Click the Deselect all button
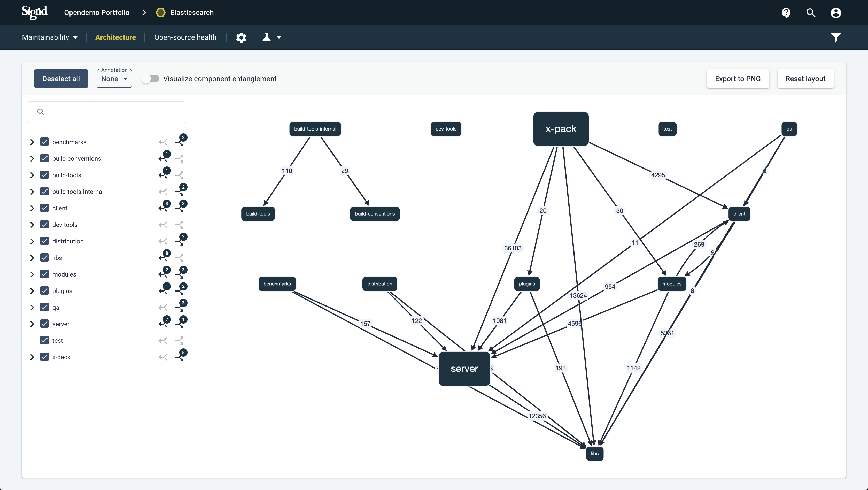Image resolution: width=868 pixels, height=490 pixels. tap(61, 79)
